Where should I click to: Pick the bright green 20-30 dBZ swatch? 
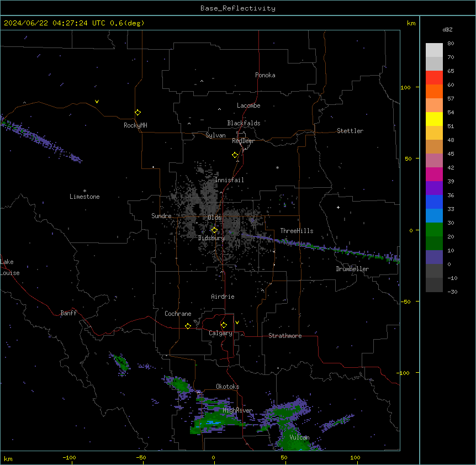coord(434,230)
